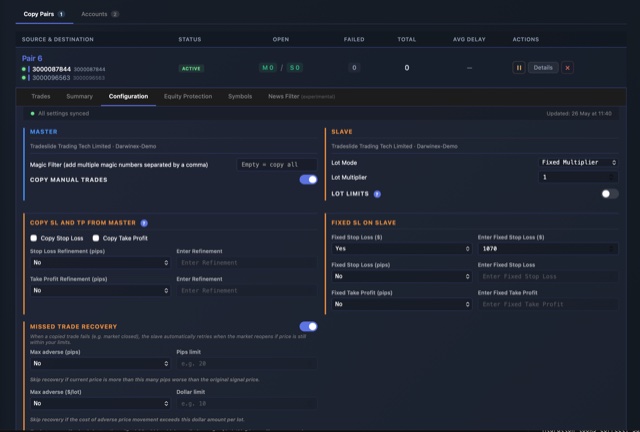Toggle Copy Manual Trades switch

coord(308,180)
